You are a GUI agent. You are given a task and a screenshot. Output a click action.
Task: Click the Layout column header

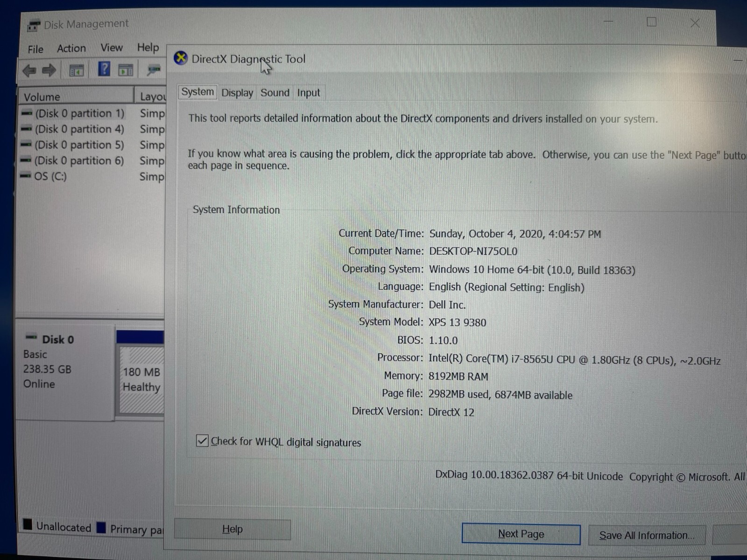pyautogui.click(x=150, y=96)
